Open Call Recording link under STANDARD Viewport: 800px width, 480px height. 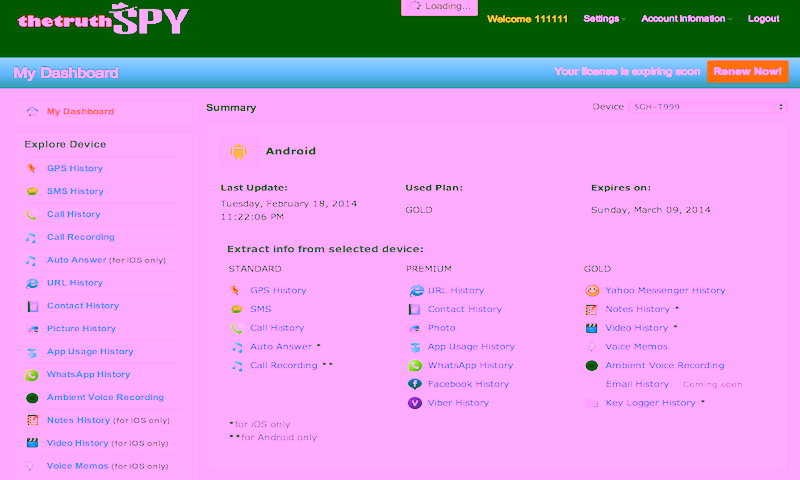284,366
